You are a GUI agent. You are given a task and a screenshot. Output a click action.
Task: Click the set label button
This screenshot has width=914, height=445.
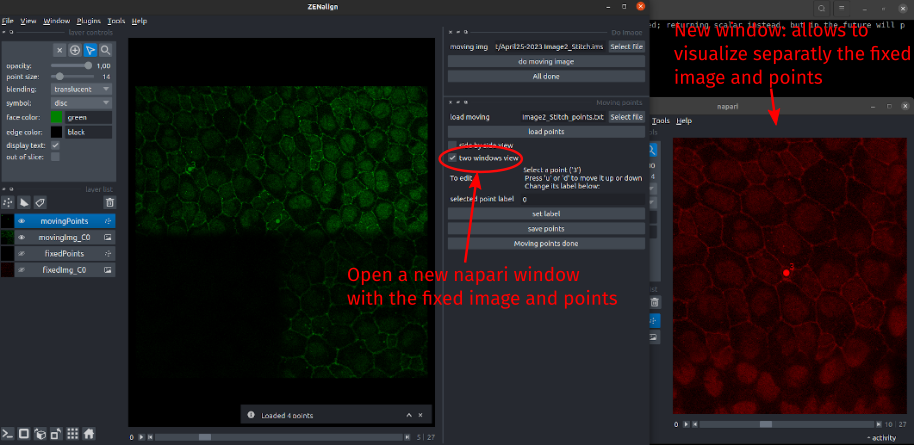[x=546, y=213]
